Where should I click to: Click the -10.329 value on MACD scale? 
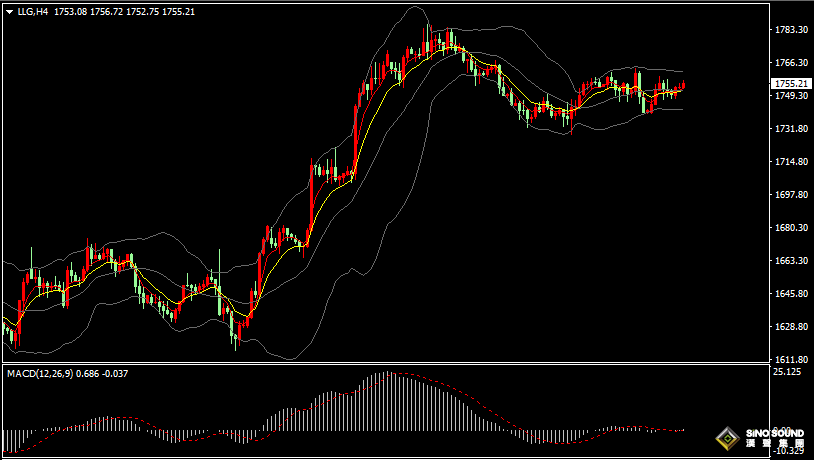click(788, 451)
